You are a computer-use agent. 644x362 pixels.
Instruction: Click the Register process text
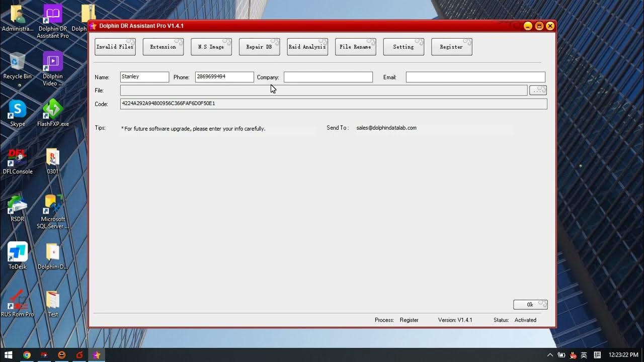coord(409,320)
